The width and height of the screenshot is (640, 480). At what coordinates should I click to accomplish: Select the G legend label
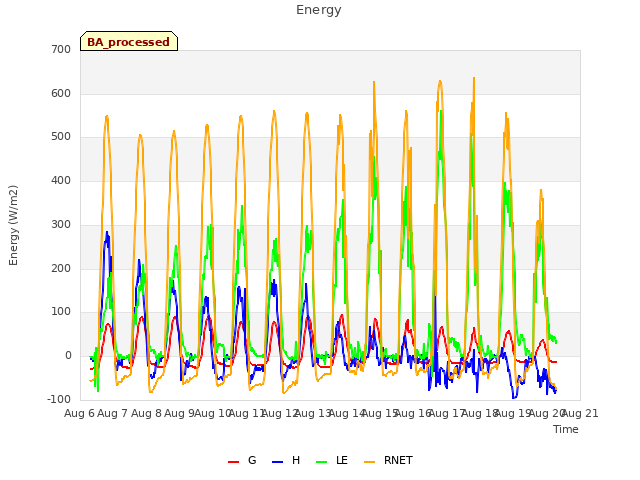(252, 460)
